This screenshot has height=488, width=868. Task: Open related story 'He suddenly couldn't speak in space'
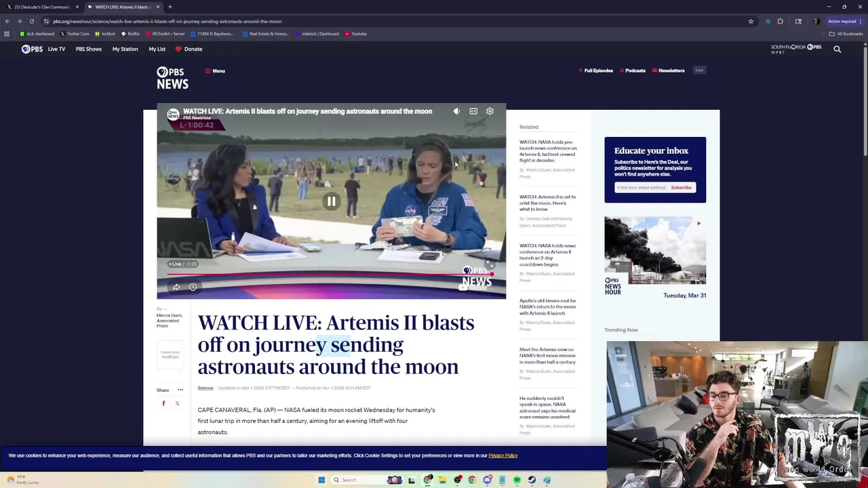pos(547,407)
